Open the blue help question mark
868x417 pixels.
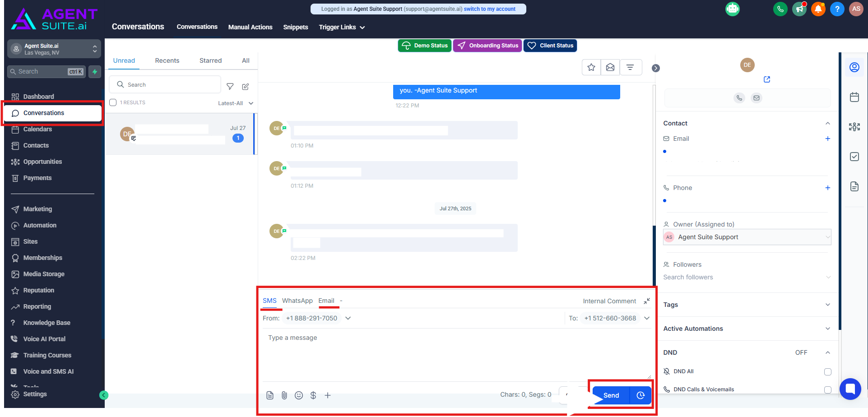(837, 9)
